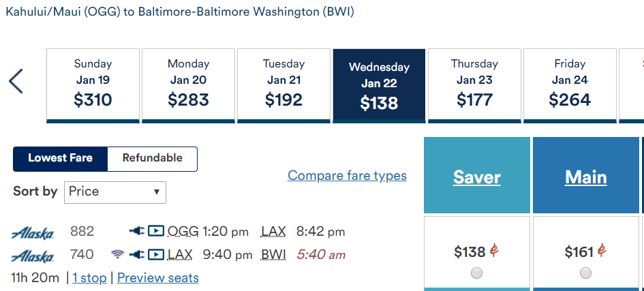The height and width of the screenshot is (291, 644).
Task: Select Thursday Jan 23 date tab
Action: [x=474, y=86]
